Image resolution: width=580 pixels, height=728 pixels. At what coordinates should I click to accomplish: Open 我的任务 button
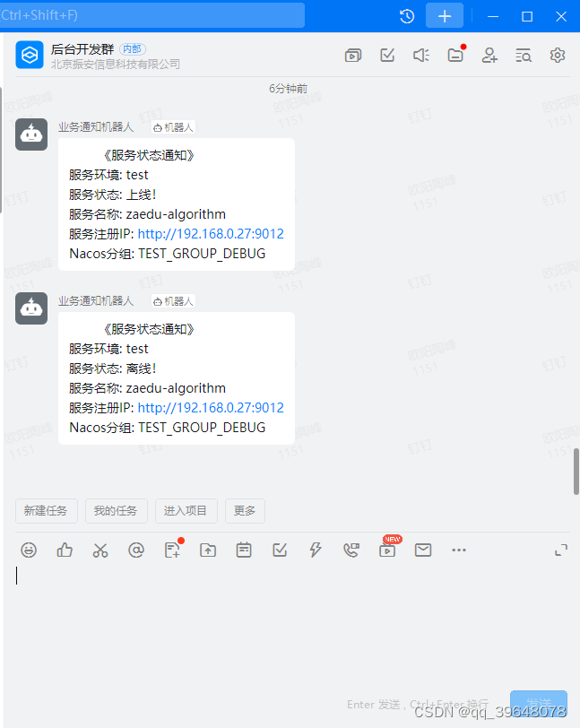pos(117,511)
